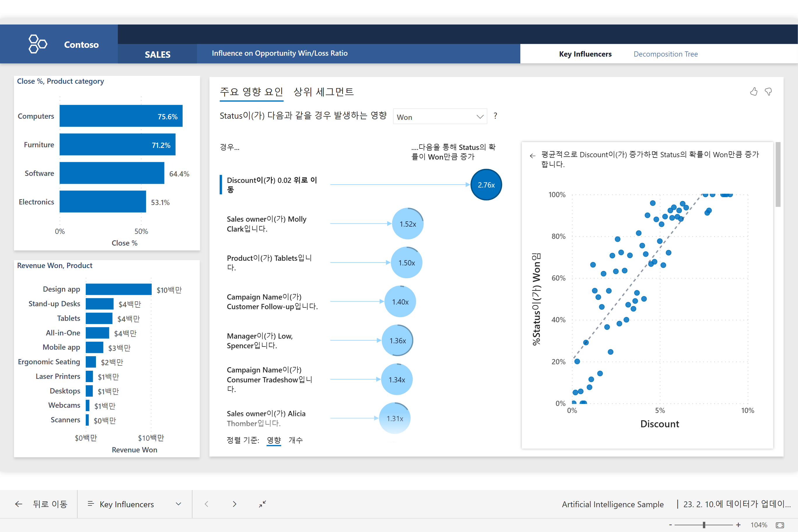
Task: Open the Won status dropdown
Action: click(440, 117)
